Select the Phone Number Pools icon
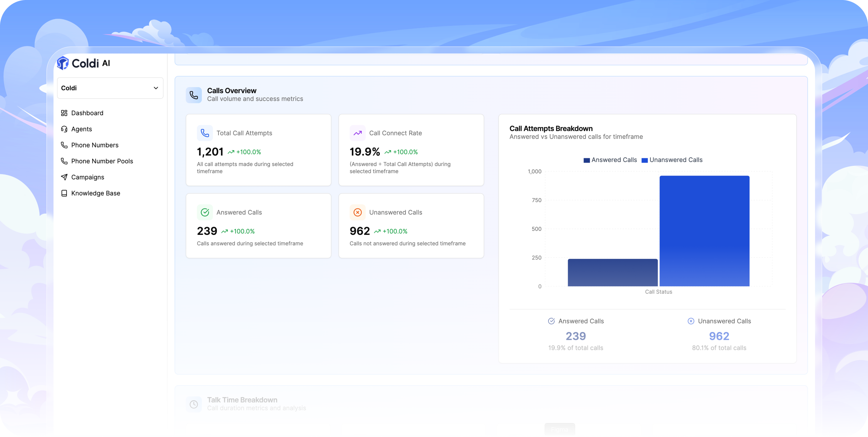 [64, 161]
